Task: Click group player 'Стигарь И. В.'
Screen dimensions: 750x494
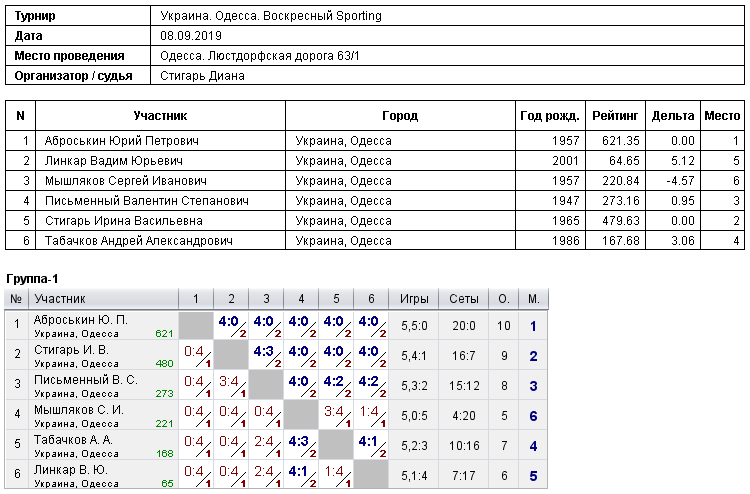Action: (71, 350)
